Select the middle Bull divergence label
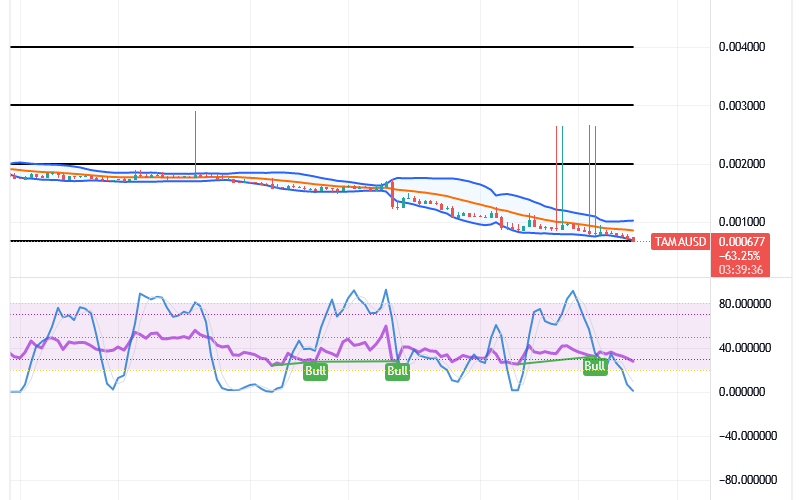 click(397, 371)
